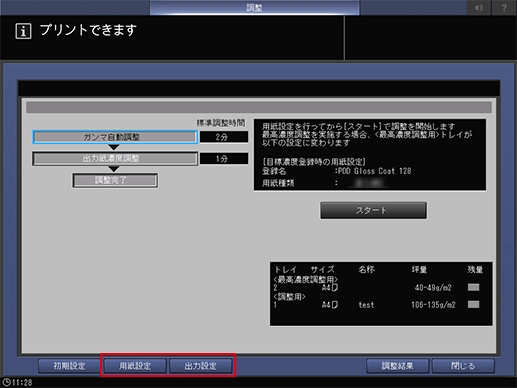The width and height of the screenshot is (517, 388).
Task: Click the A4 size entry for tray 2
Action: click(x=330, y=288)
